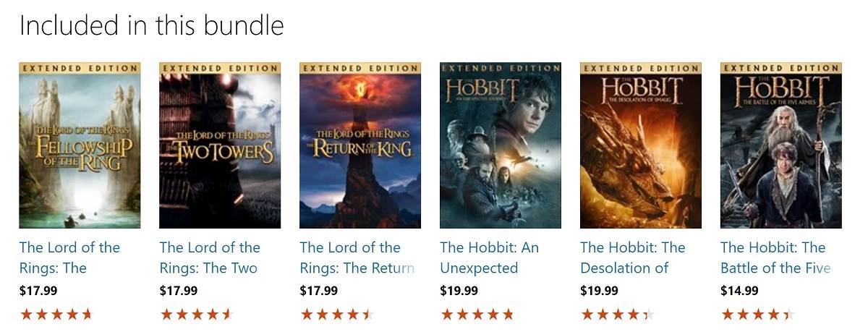Screen dimensions: 868x332
Task: Open the Fellowship of the Ring poster
Action: (80, 145)
